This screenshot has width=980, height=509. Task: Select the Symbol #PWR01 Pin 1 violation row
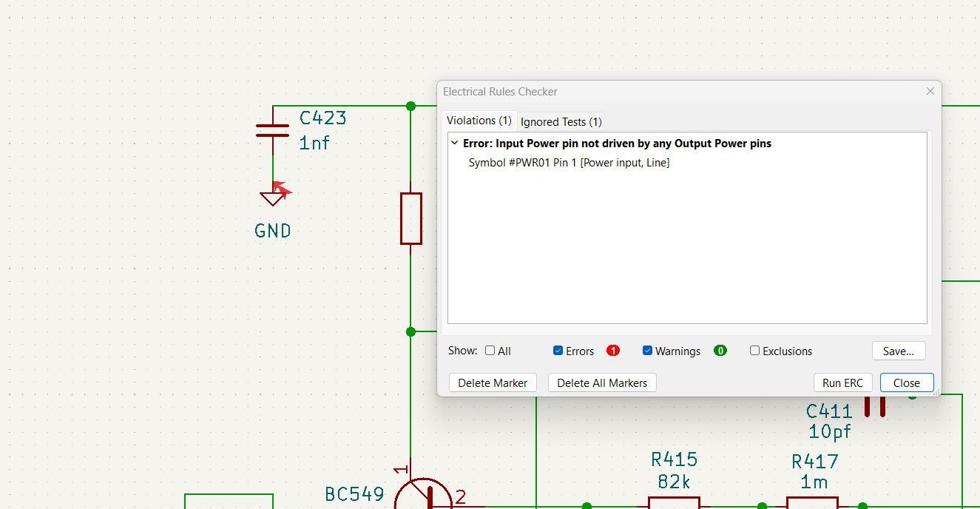[x=569, y=163]
